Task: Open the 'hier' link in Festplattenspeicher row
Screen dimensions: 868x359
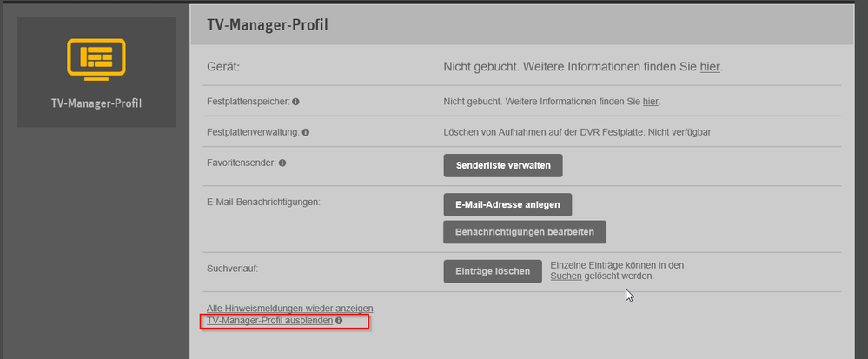Action: pyautogui.click(x=651, y=102)
